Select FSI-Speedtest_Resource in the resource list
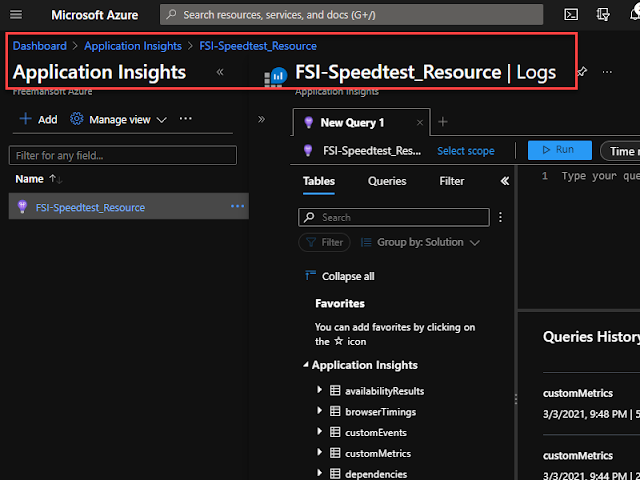 point(90,207)
